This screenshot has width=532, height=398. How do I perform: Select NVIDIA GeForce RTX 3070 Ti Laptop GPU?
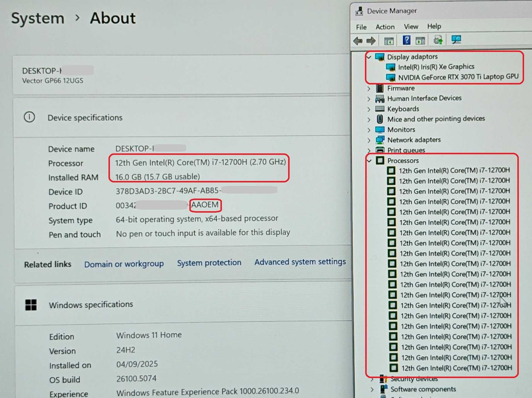tap(458, 77)
